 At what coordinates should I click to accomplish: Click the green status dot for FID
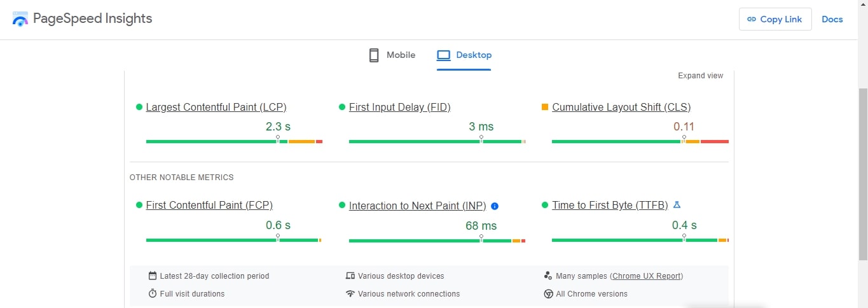point(342,107)
